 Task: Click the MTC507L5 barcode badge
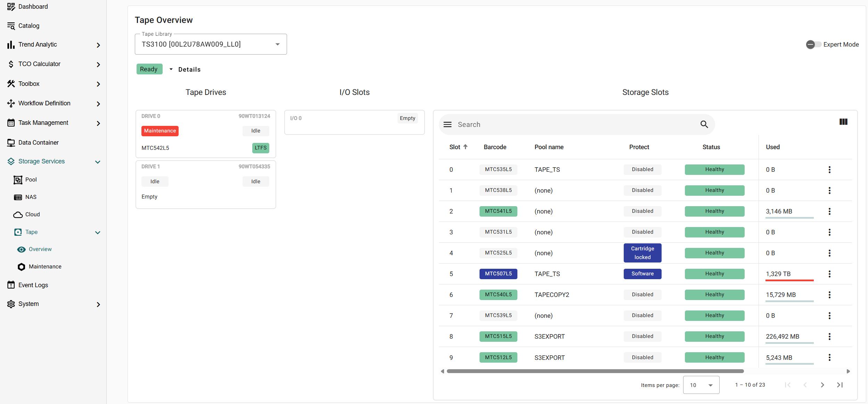tap(498, 274)
